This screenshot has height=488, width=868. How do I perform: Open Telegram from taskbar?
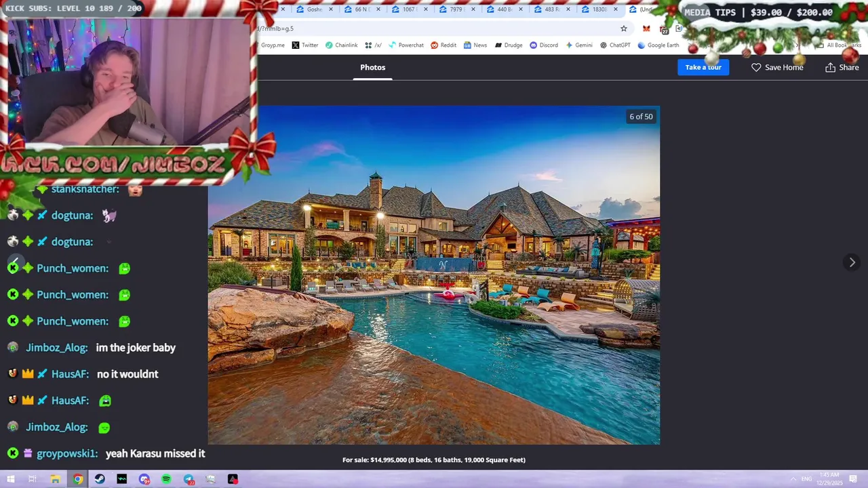(189, 479)
